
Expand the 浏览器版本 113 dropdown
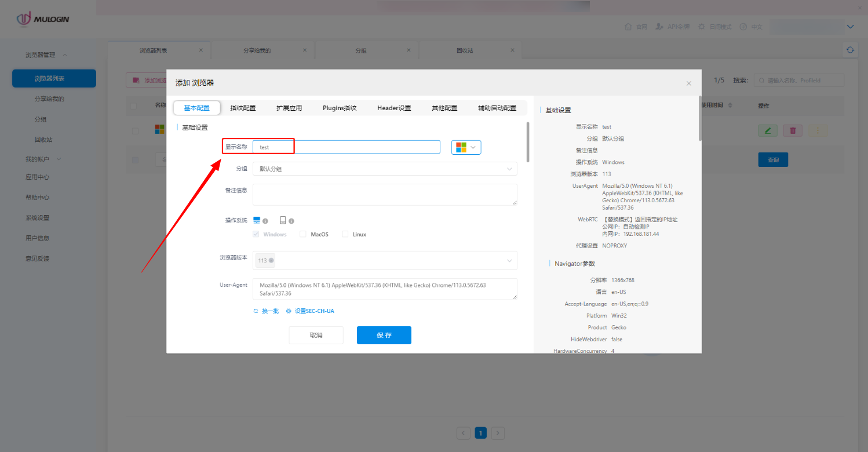pos(384,260)
